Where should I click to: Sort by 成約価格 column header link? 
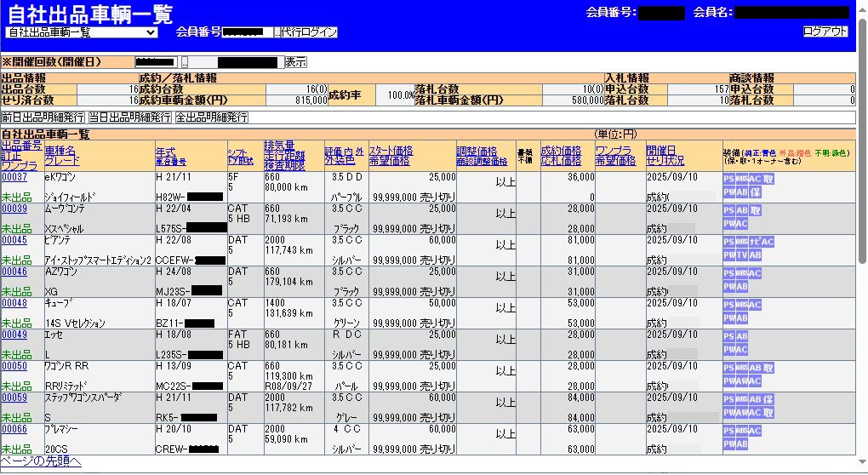coord(561,150)
